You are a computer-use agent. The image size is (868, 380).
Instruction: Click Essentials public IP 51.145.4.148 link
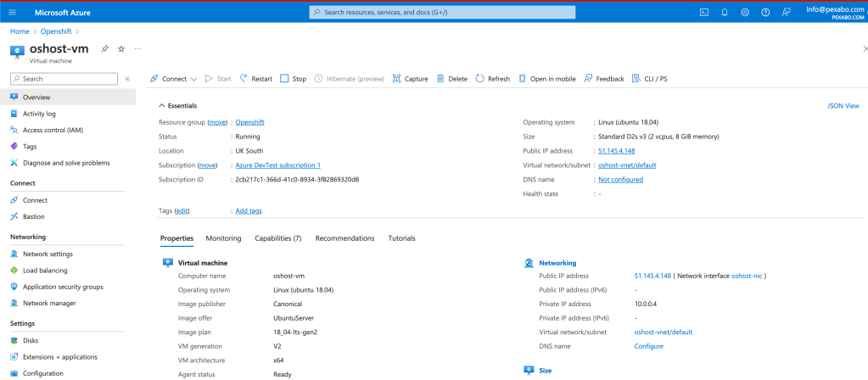(617, 151)
